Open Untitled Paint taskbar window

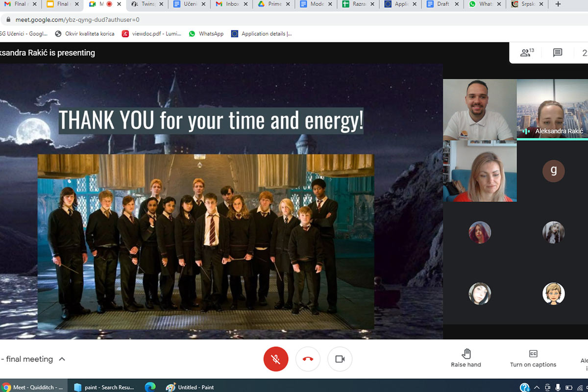click(x=190, y=387)
